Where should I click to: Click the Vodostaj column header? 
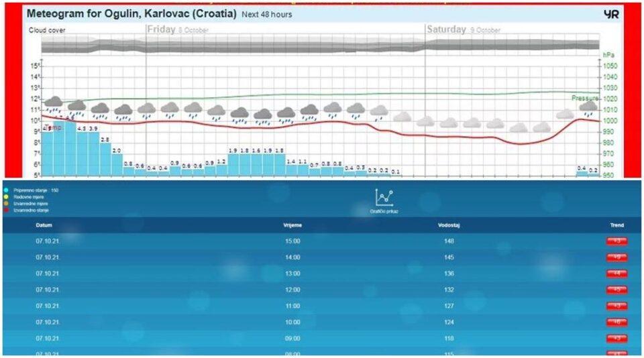pos(449,225)
